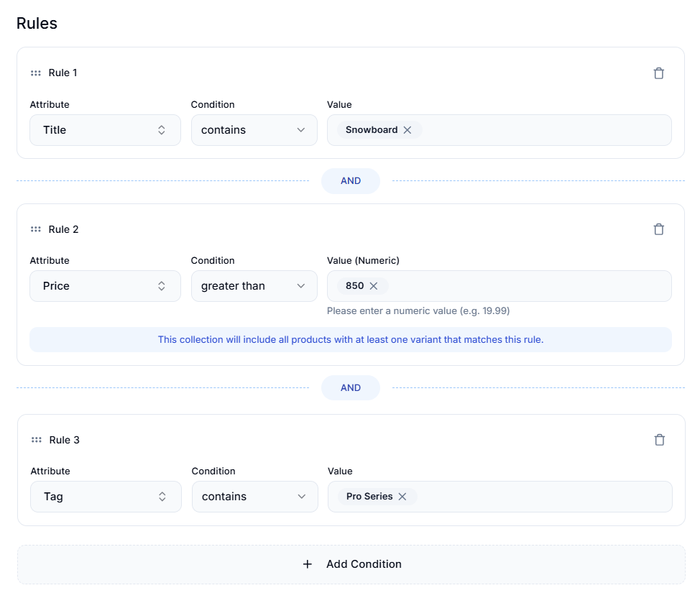Viewport: 700px width, 598px height.
Task: Click the Add Condition button
Action: point(351,564)
